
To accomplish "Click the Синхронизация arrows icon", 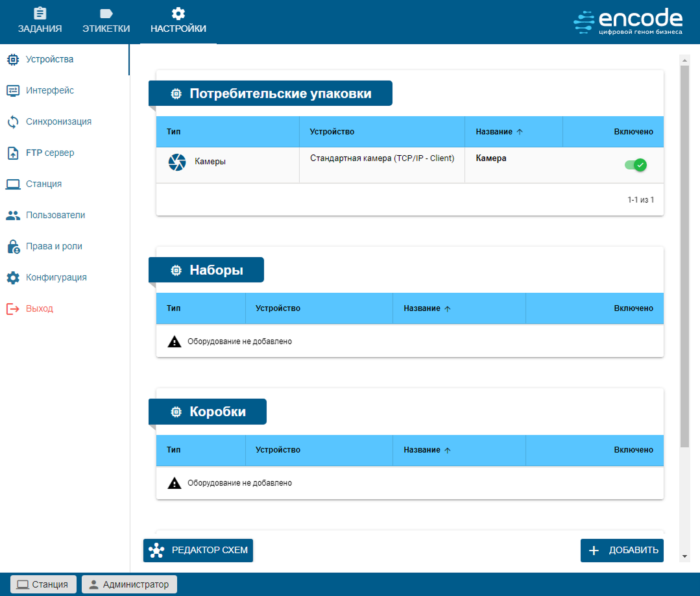I will coord(13,122).
